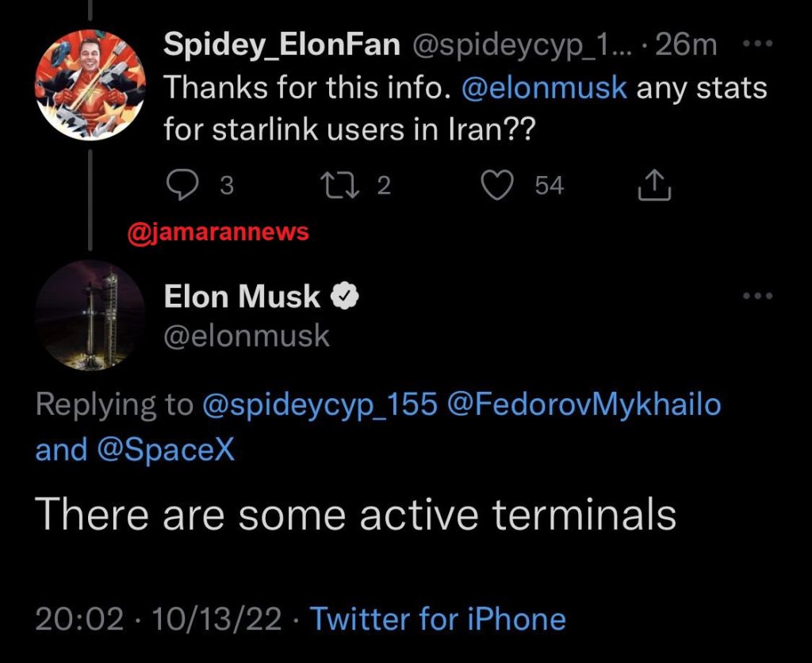Screen dimensions: 812x663
Task: Click the 26m timestamp on the reply
Action: (686, 45)
